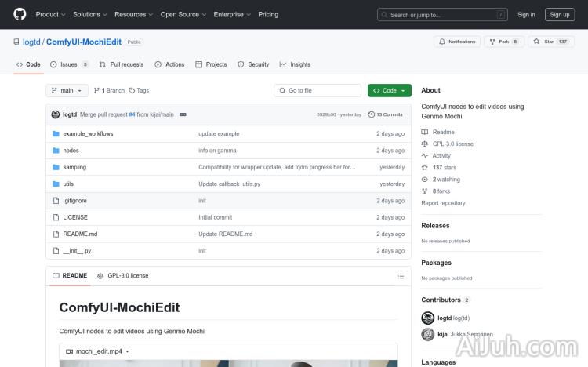588x367 pixels.
Task: Expand the mochi_edit.mp4 video dropdown
Action: [98, 351]
